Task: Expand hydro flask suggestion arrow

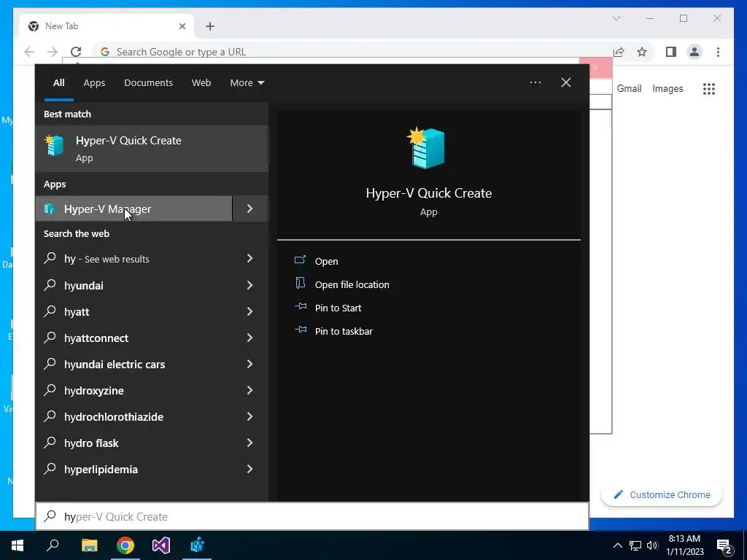Action: pos(249,443)
